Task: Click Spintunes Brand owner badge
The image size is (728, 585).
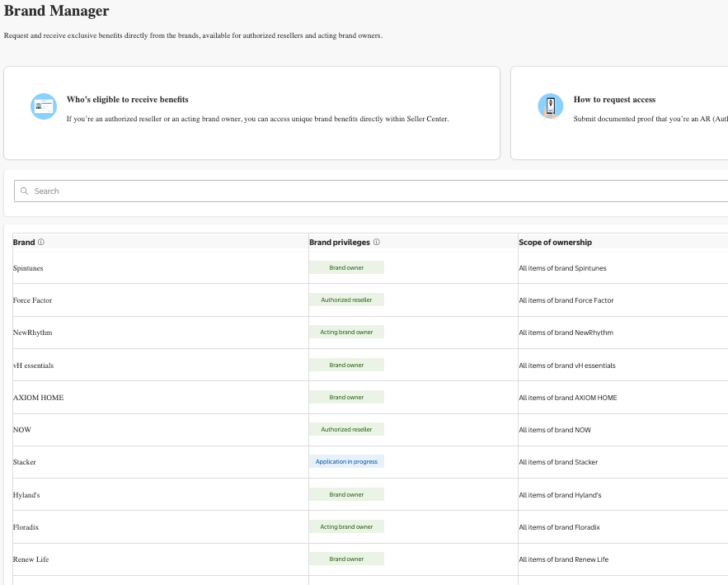Action: pos(346,267)
